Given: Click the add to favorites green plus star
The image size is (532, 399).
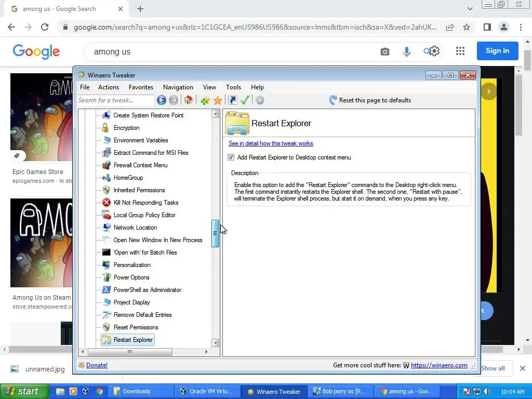Looking at the screenshot, I should point(205,100).
